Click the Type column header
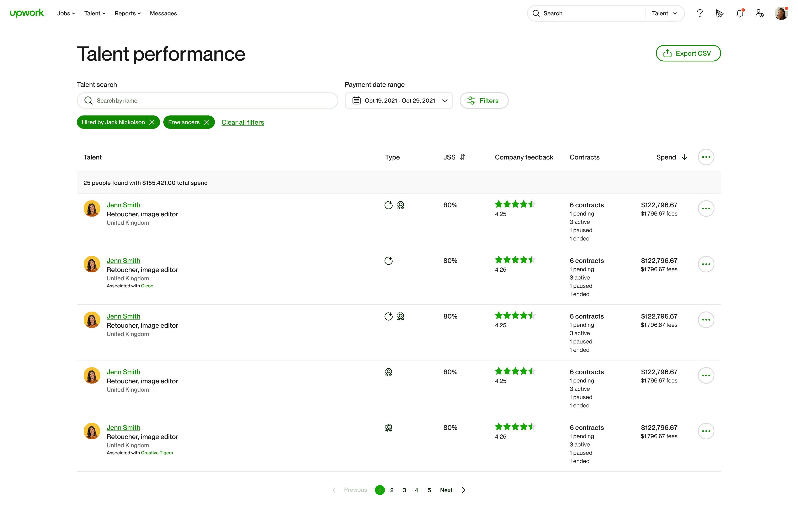 pos(392,157)
